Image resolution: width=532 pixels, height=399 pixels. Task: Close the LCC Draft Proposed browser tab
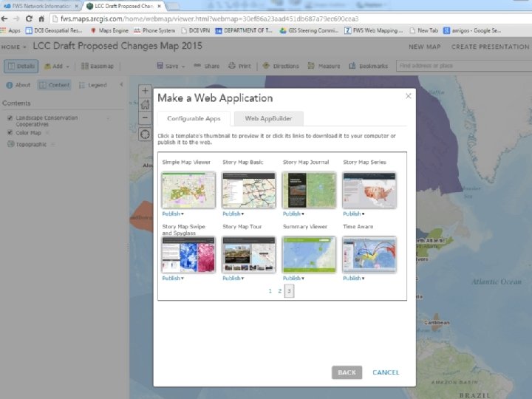[x=158, y=6]
